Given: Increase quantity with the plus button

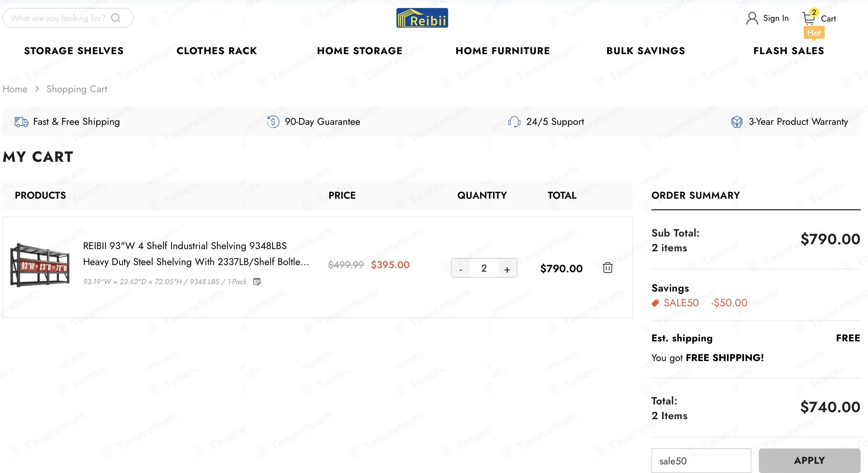Looking at the screenshot, I should point(507,268).
